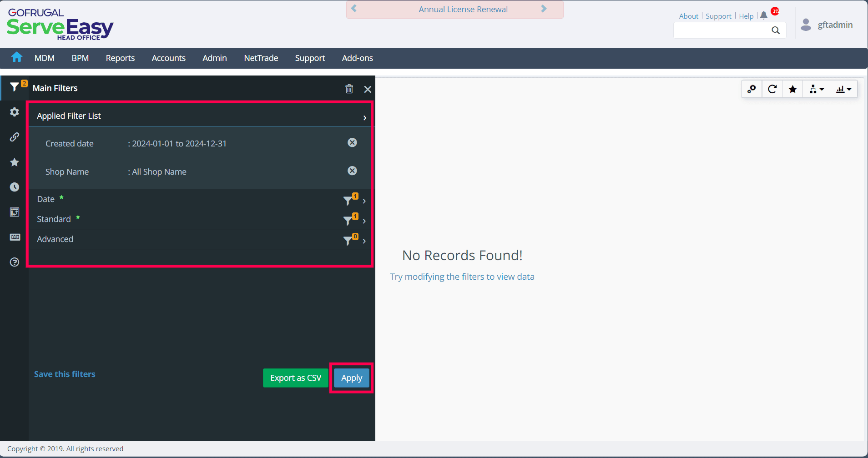Open the notification bell icon
Screen dimensions: 868x458
[x=764, y=15]
